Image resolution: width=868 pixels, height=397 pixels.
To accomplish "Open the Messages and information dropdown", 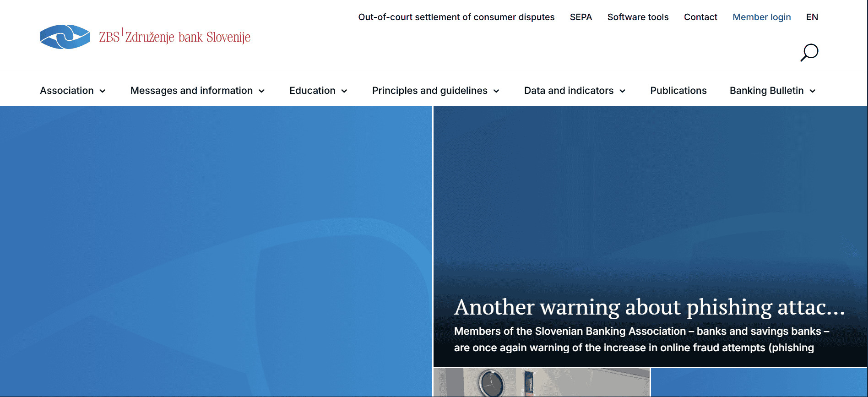I will pos(197,91).
